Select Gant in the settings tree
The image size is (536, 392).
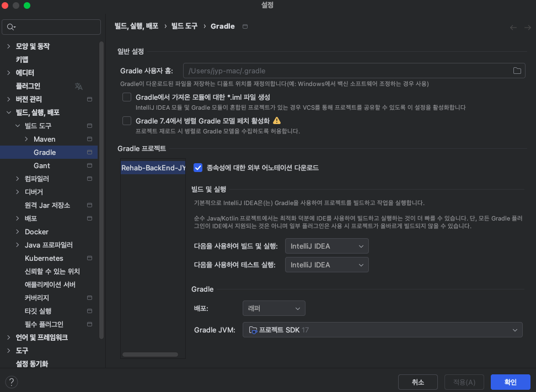coord(42,165)
